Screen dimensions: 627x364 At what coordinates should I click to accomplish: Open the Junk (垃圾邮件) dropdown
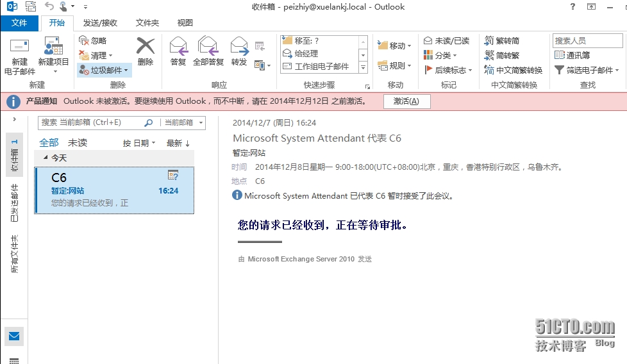point(104,70)
